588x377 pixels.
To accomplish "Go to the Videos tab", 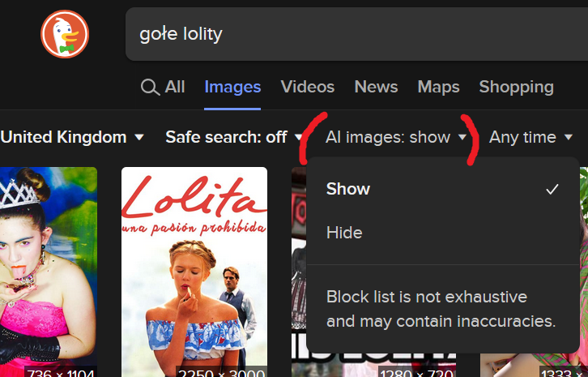I will [308, 87].
